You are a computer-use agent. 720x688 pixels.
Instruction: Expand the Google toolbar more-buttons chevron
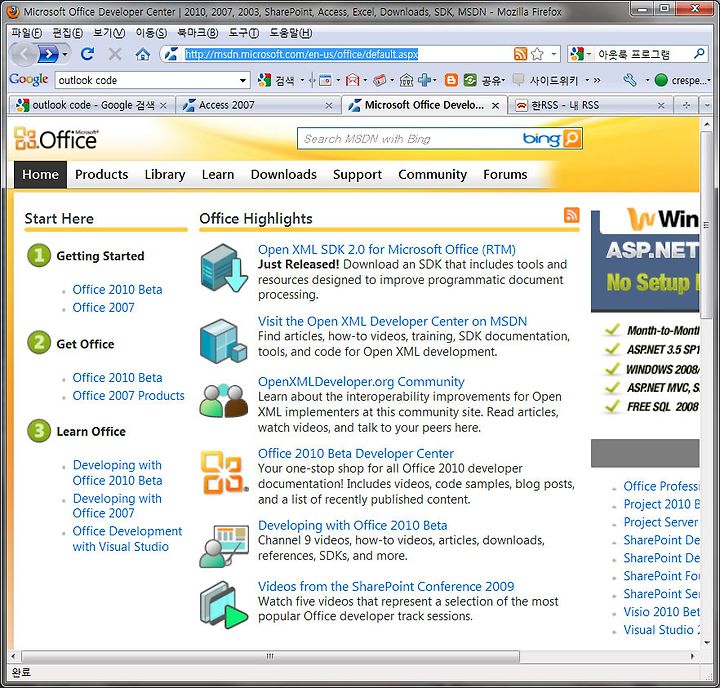click(x=597, y=80)
